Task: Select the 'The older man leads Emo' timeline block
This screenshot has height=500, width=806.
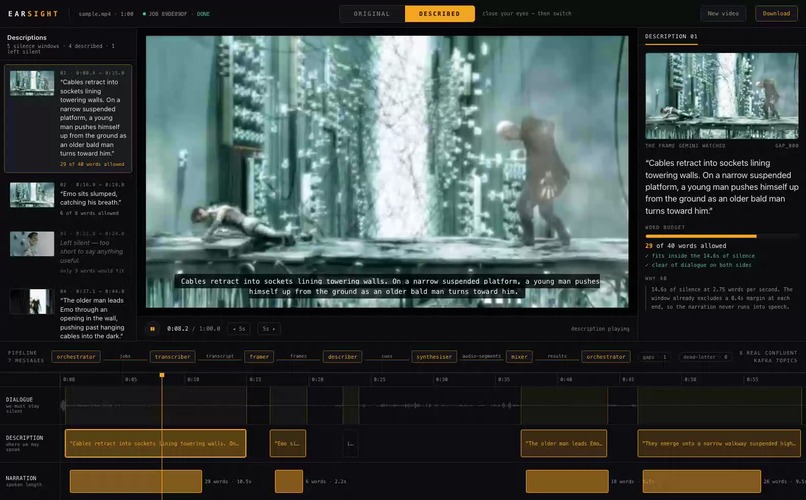Action: coord(564,443)
